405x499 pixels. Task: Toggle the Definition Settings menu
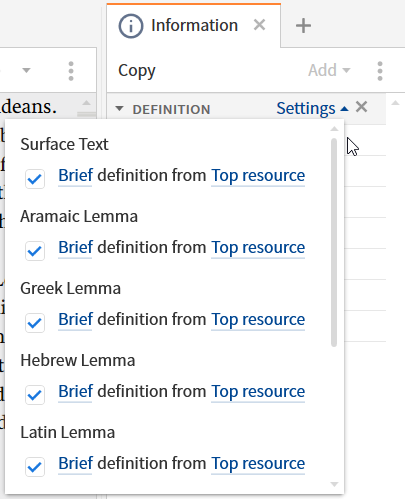[312, 108]
